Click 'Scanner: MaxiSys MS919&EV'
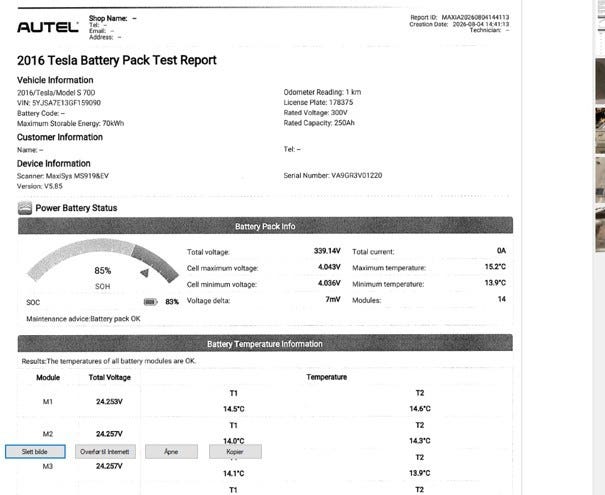605x495 pixels. tap(63, 176)
